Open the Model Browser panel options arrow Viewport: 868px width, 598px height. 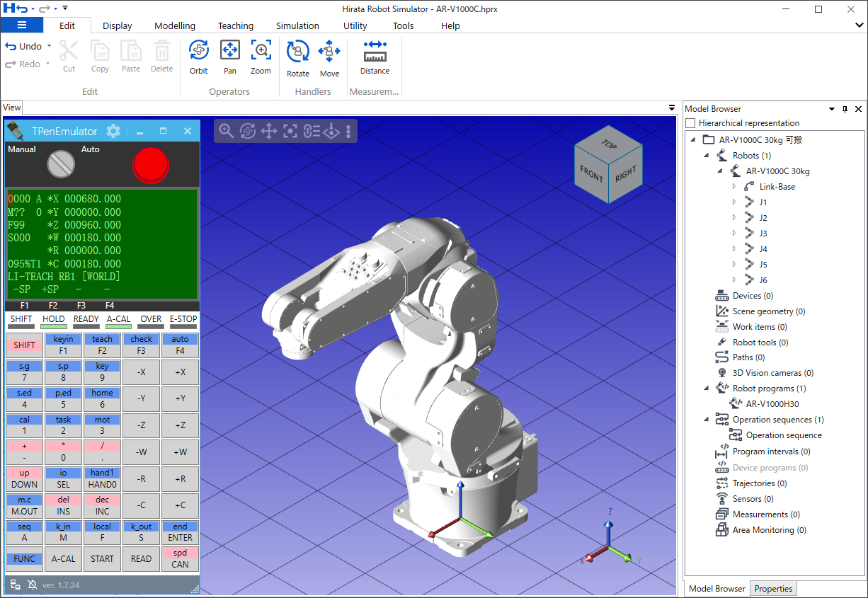click(x=832, y=109)
